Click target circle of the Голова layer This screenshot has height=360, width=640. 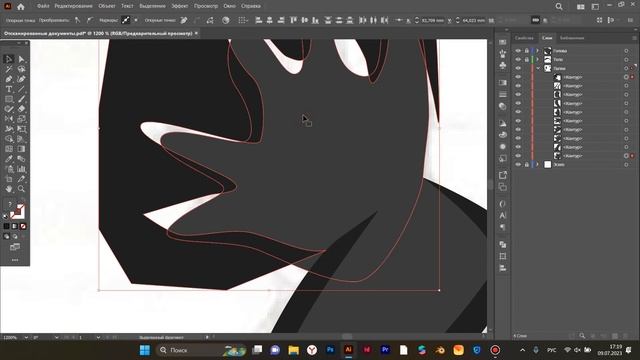(626, 51)
